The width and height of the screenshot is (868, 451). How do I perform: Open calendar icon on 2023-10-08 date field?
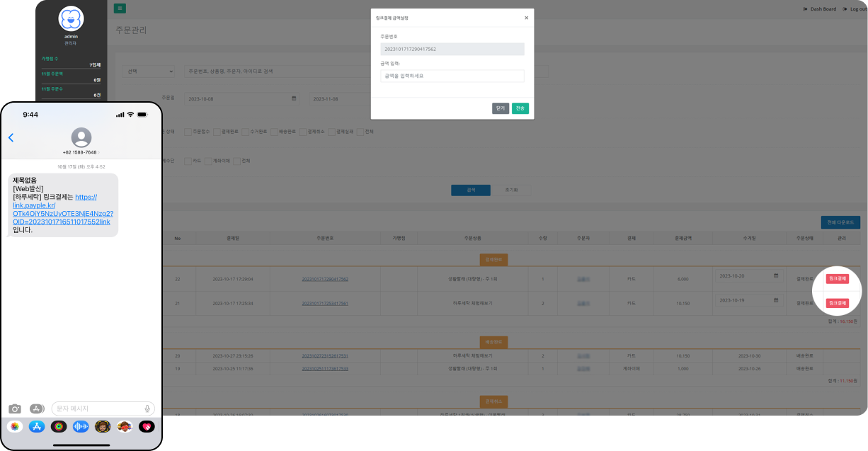tap(294, 98)
